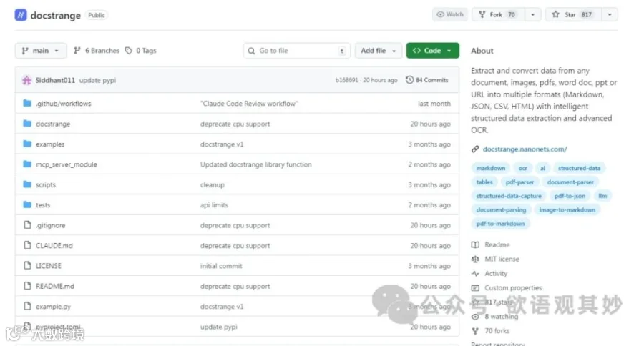This screenshot has width=644, height=346.
Task: Click the folder icon for docstrange
Action: [x=27, y=124]
